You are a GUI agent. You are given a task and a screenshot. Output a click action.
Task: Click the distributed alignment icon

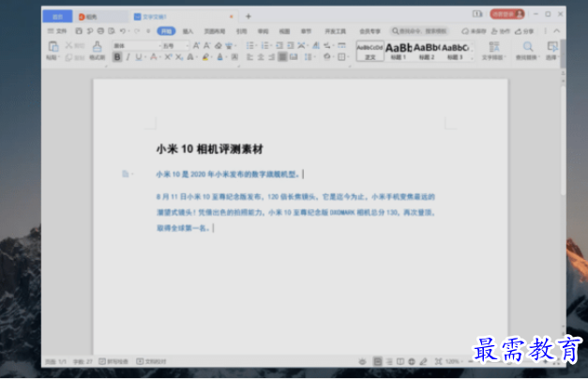[x=294, y=57]
